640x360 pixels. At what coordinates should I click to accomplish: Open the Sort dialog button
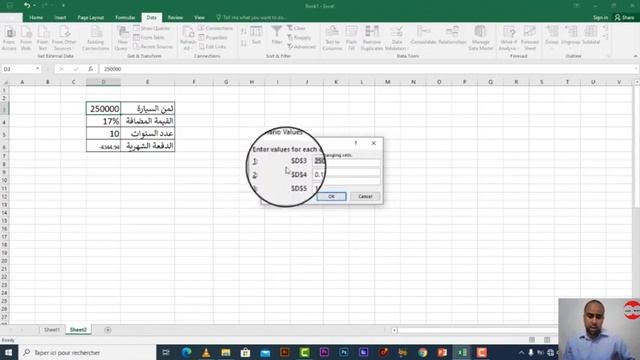(x=256, y=35)
